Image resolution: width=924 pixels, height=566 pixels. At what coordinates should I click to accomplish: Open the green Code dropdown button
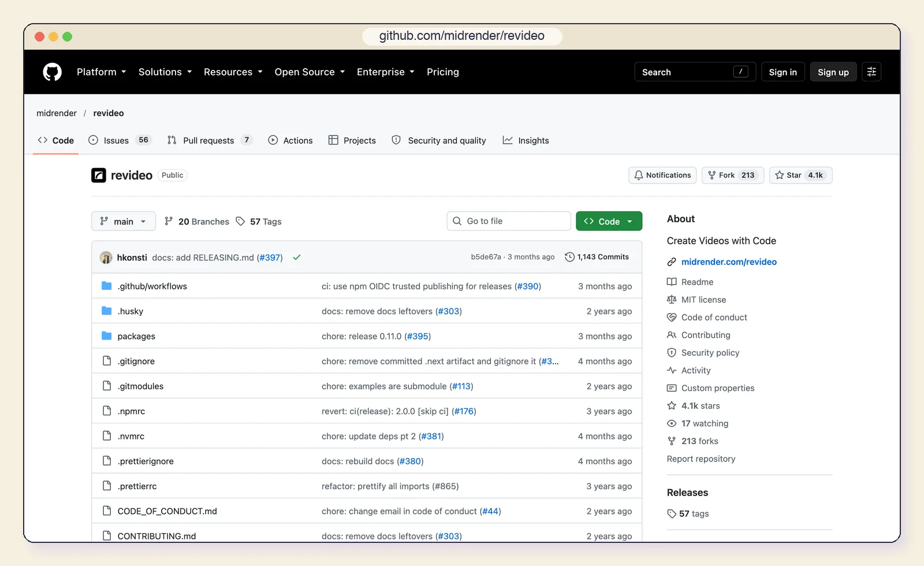pos(609,221)
